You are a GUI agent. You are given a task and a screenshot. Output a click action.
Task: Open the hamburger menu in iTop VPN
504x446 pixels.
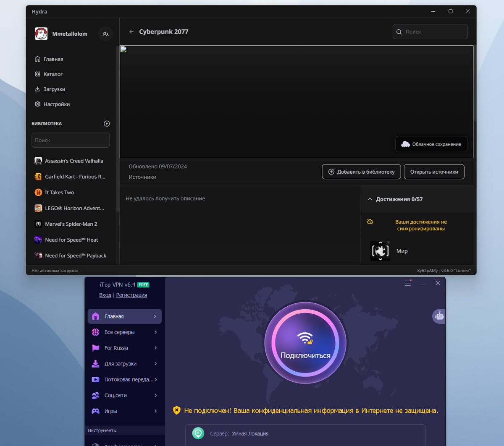coord(407,283)
